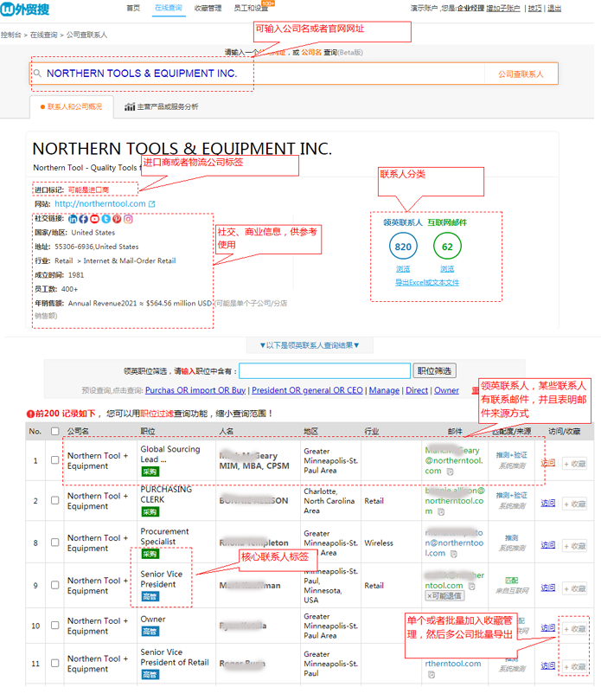Open the 在线查询 menu item
This screenshot has width=601, height=700.
pyautogui.click(x=169, y=8)
